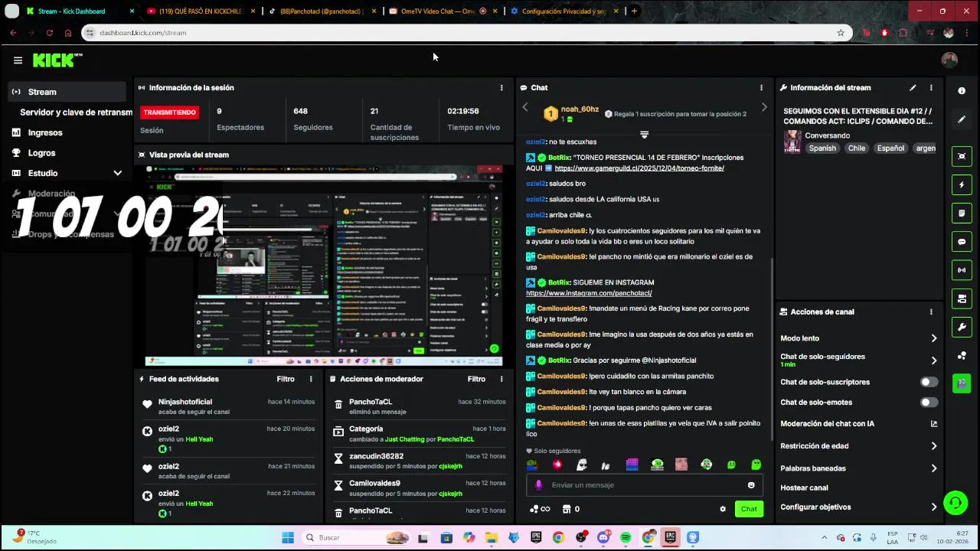Open Acciones de moderador Filtro dropdown
Screen dimensions: 980x551
pyautogui.click(x=476, y=379)
